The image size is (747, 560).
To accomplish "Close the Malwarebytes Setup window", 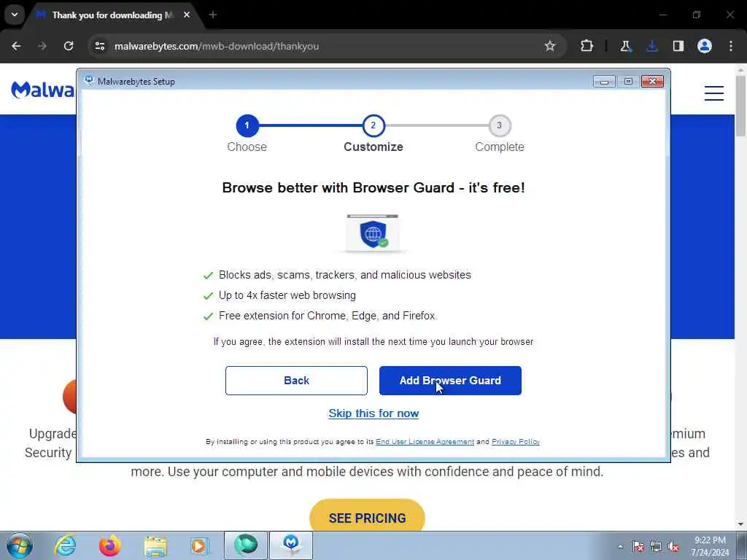I will pos(652,82).
